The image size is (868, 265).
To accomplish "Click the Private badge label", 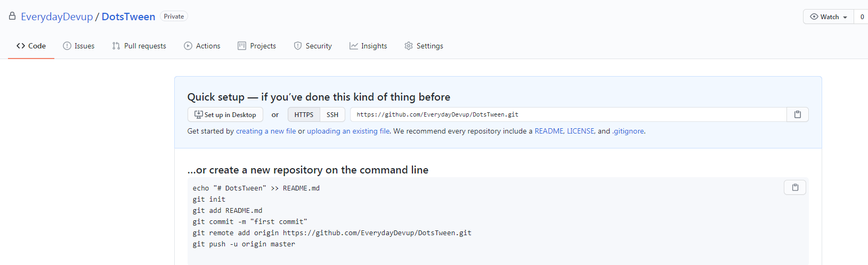I will tap(174, 16).
